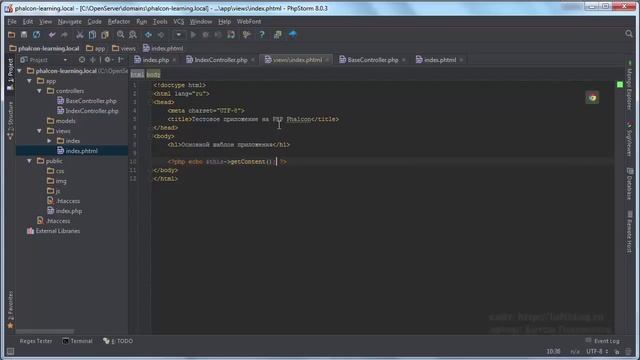Viewport: 640px width, 360px height.
Task: Open the Refactor menu
Action: tap(119, 22)
